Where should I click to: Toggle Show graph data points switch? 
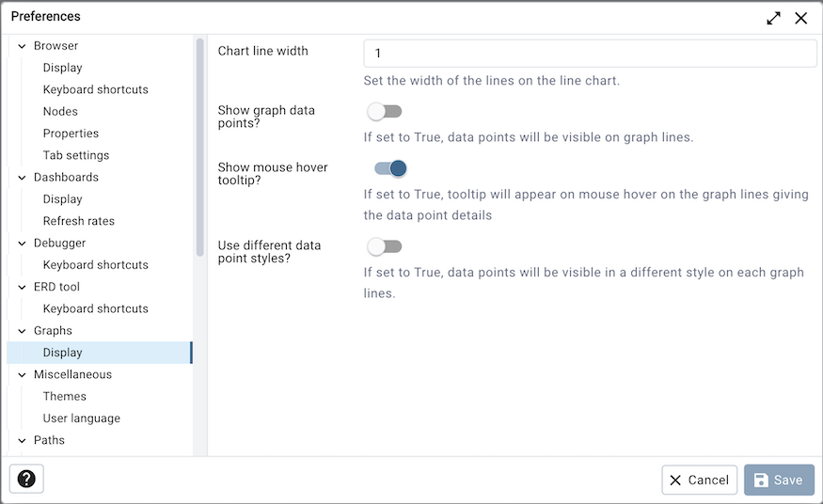pos(385,112)
